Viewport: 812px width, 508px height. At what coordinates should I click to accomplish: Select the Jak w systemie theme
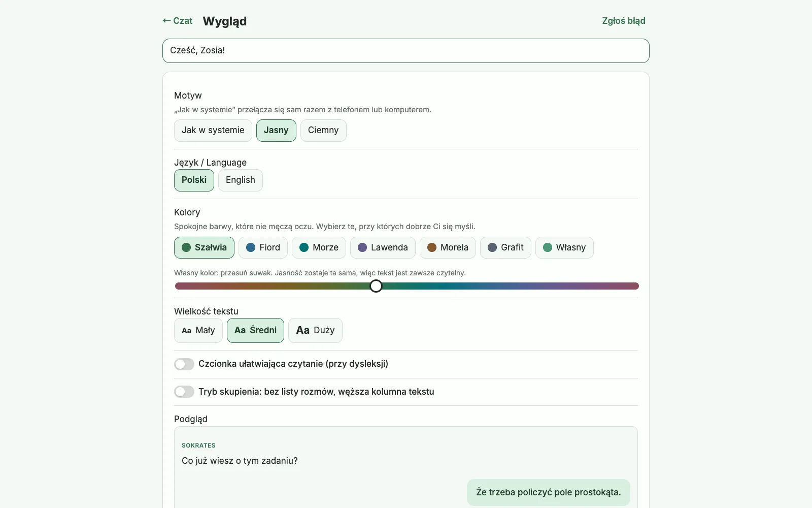[x=213, y=131]
